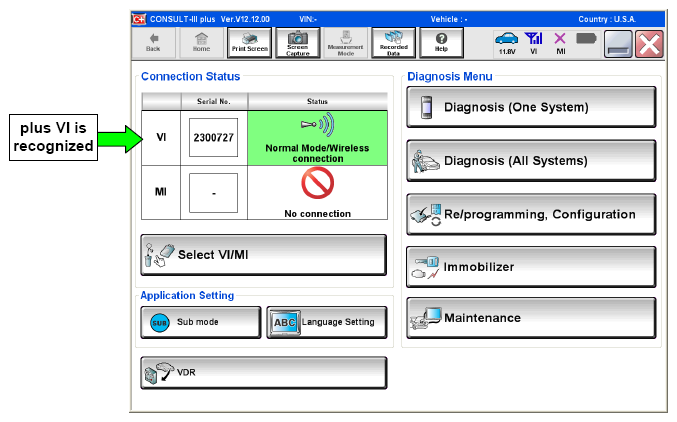The height and width of the screenshot is (422, 677).
Task: Open Recorded Data
Action: click(x=393, y=43)
